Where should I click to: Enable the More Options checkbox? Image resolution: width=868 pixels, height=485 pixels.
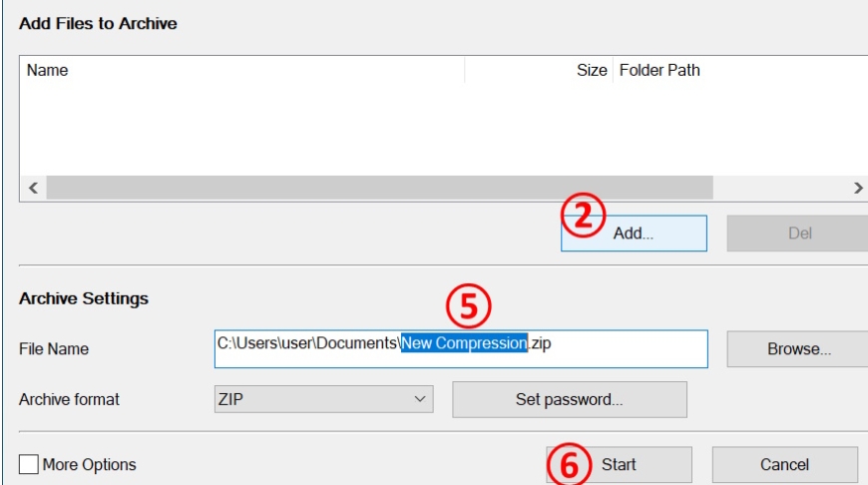29,464
